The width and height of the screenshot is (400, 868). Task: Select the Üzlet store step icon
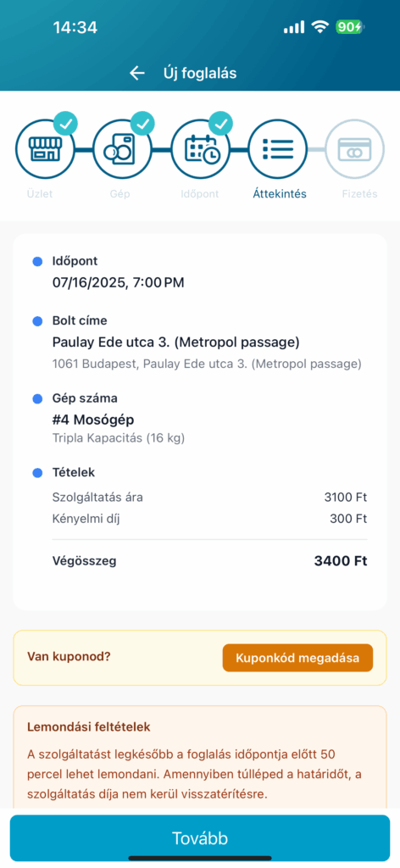tap(45, 149)
